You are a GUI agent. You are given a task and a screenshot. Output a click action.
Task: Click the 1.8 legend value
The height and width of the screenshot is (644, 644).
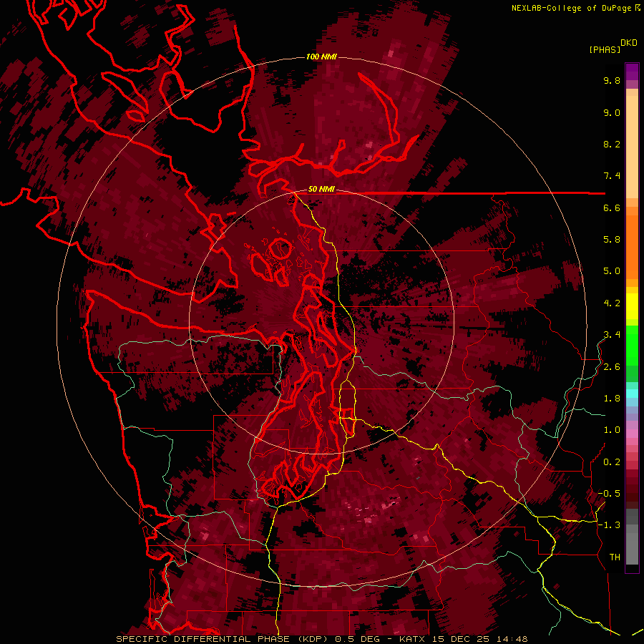click(x=612, y=399)
